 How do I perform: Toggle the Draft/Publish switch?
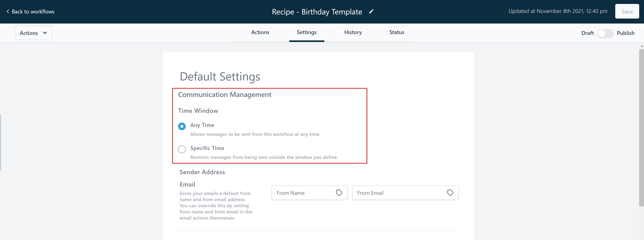[605, 33]
